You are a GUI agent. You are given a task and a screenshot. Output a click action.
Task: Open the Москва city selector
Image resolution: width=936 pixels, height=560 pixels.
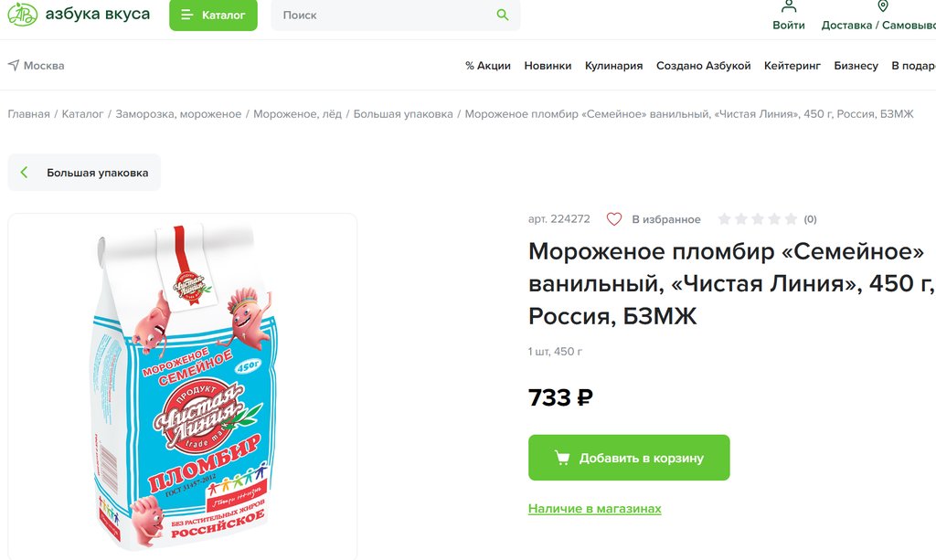pos(43,66)
